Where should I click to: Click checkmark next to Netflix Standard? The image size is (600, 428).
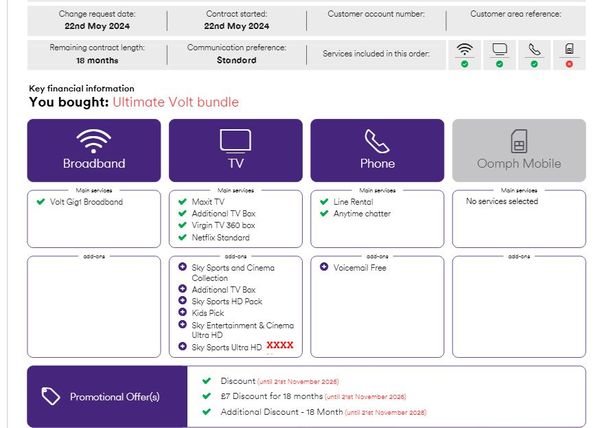point(182,238)
